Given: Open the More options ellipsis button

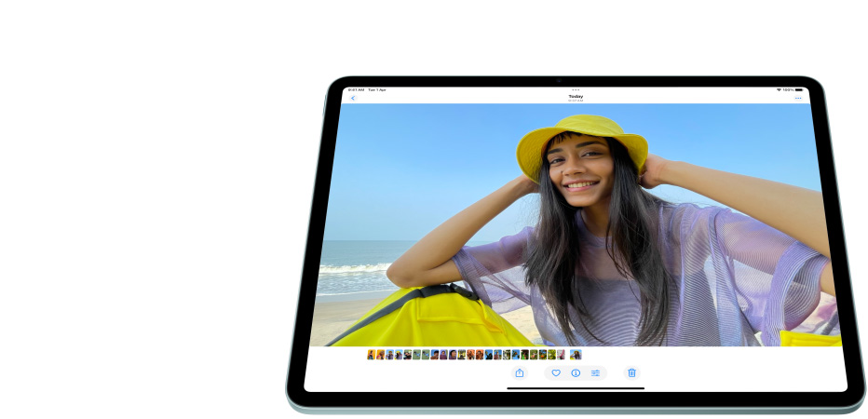Looking at the screenshot, I should coord(798,98).
